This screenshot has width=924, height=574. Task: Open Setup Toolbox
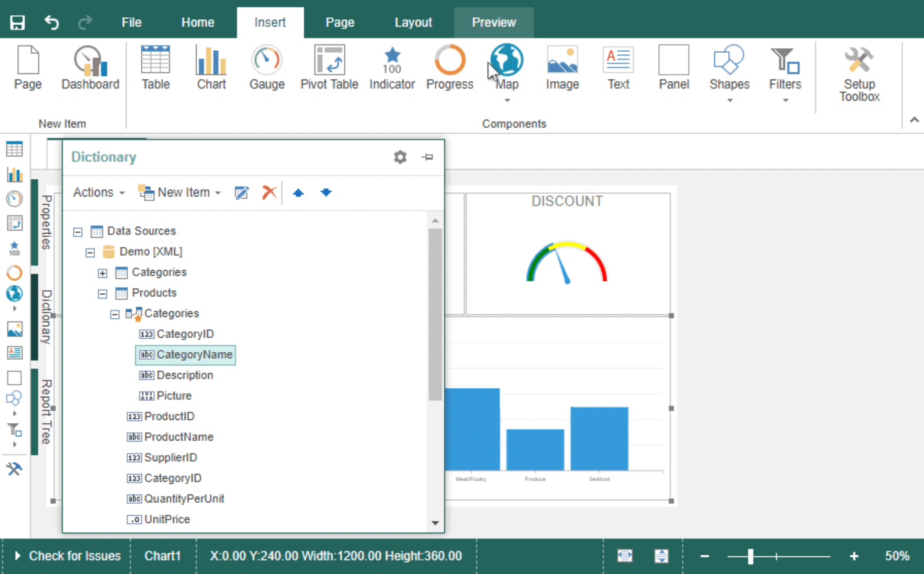pos(859,74)
